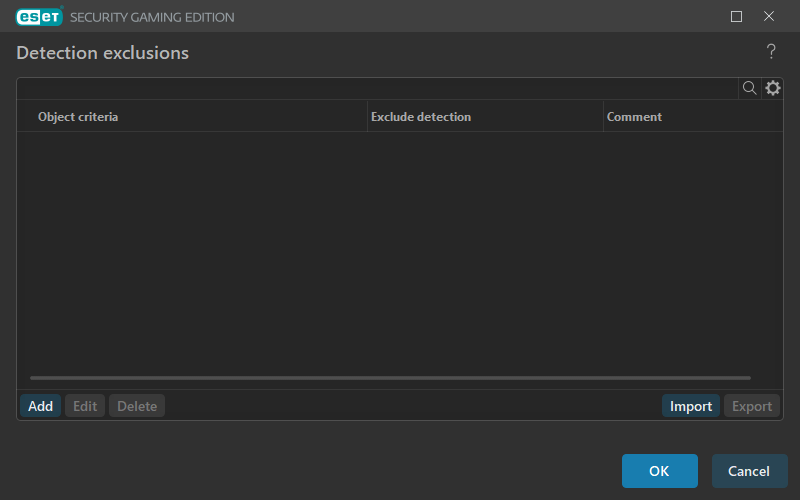Click the search magnifier icon
This screenshot has height=500, width=800.
coord(749,88)
